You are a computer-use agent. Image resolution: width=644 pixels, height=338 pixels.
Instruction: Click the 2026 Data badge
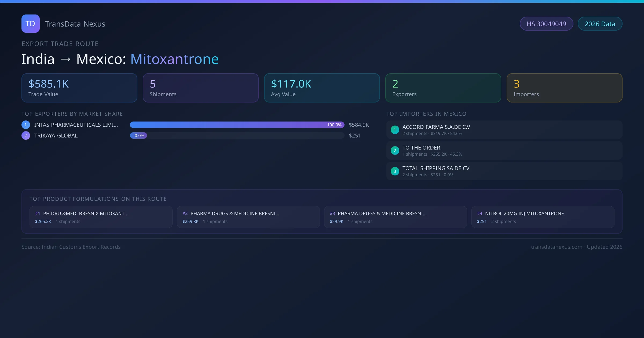point(600,24)
